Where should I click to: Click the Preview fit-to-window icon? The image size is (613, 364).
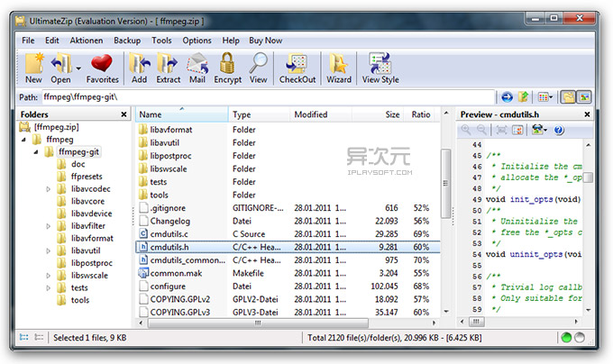501,130
